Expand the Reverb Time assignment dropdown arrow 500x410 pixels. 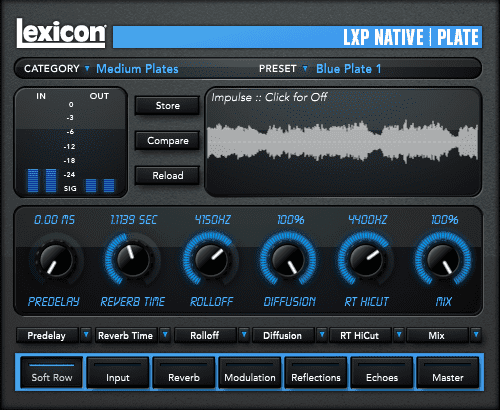coord(165,335)
